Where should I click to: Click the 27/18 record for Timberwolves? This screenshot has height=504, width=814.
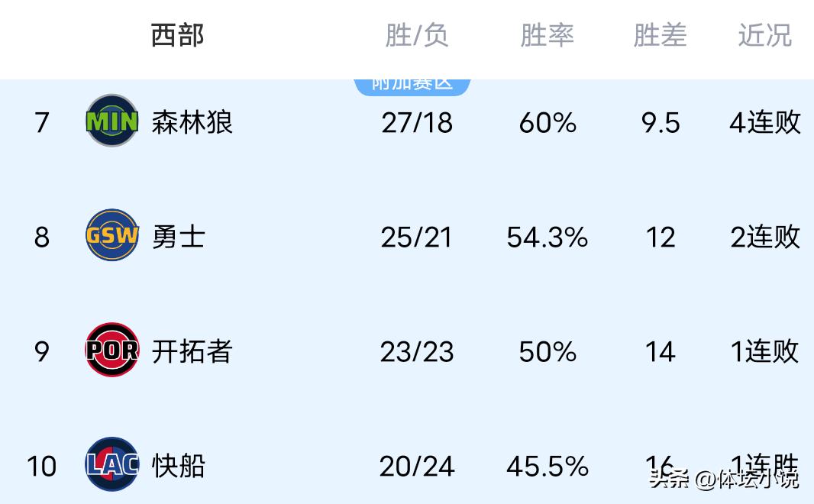[417, 122]
